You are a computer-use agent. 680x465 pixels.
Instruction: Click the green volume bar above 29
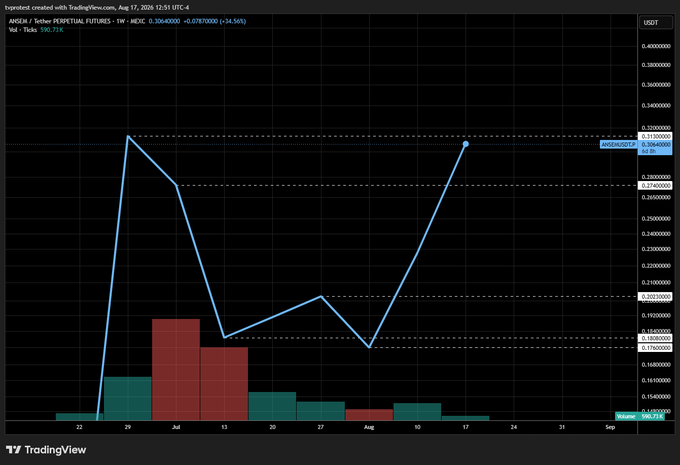[128, 398]
